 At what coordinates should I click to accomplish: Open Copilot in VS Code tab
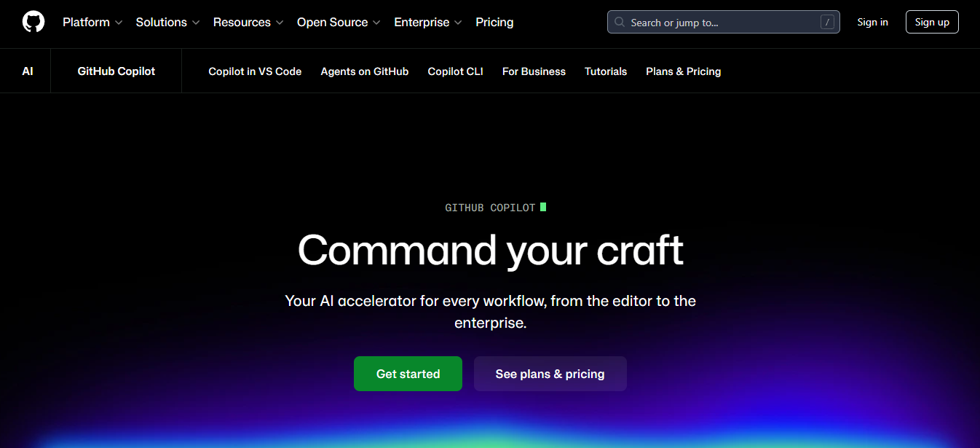[255, 71]
